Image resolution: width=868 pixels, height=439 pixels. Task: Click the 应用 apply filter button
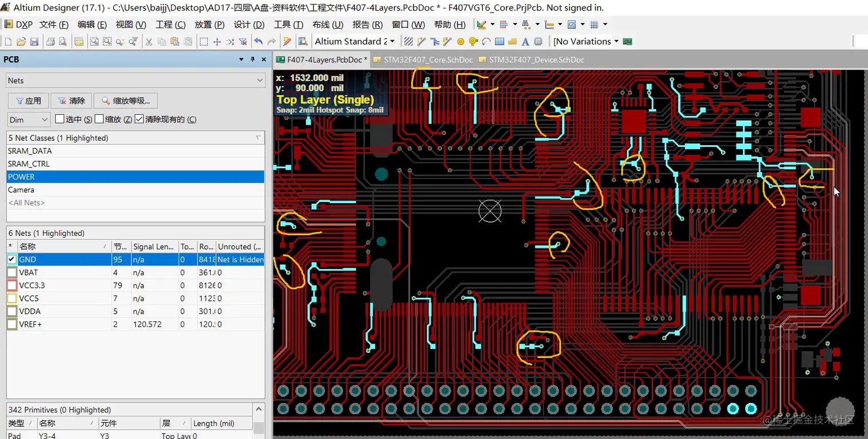[x=28, y=101]
